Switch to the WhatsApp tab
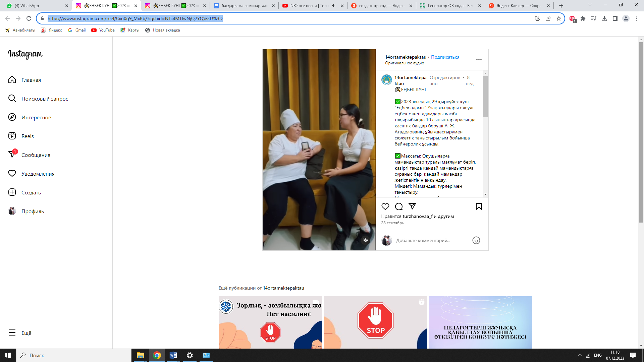Screen dimensions: 644x362 (x=35, y=6)
